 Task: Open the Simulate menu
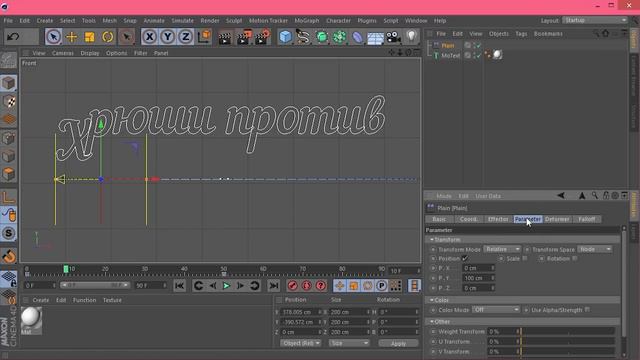click(182, 20)
